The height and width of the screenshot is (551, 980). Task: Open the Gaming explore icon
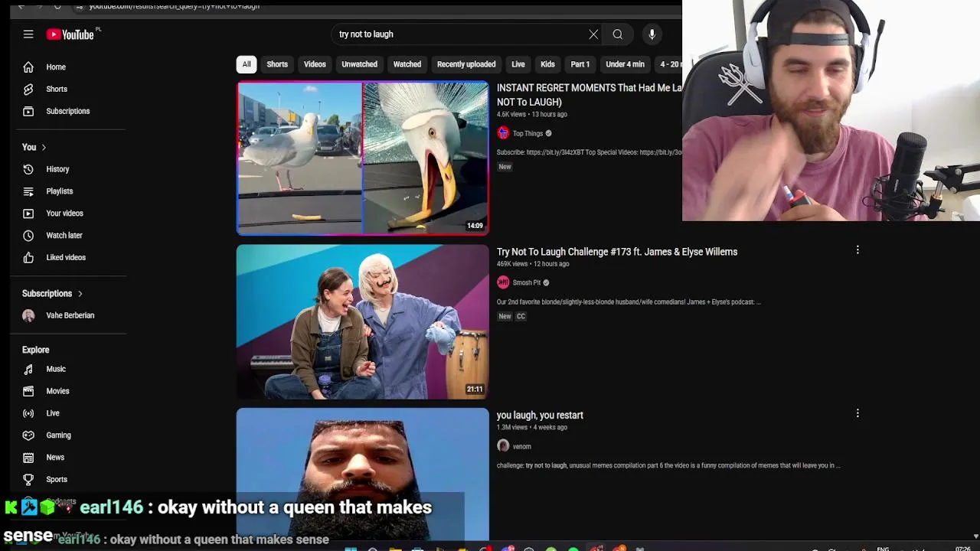tap(28, 435)
